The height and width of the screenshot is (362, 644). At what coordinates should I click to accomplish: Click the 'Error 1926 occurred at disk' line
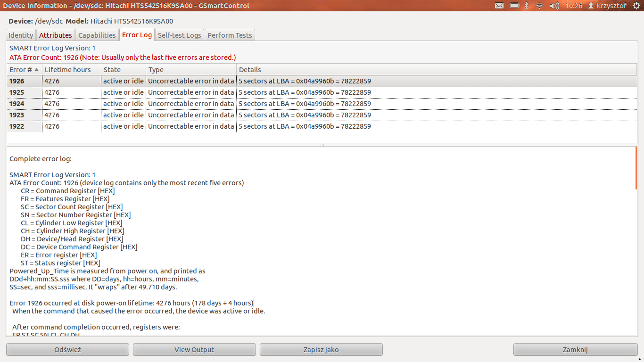(x=132, y=303)
